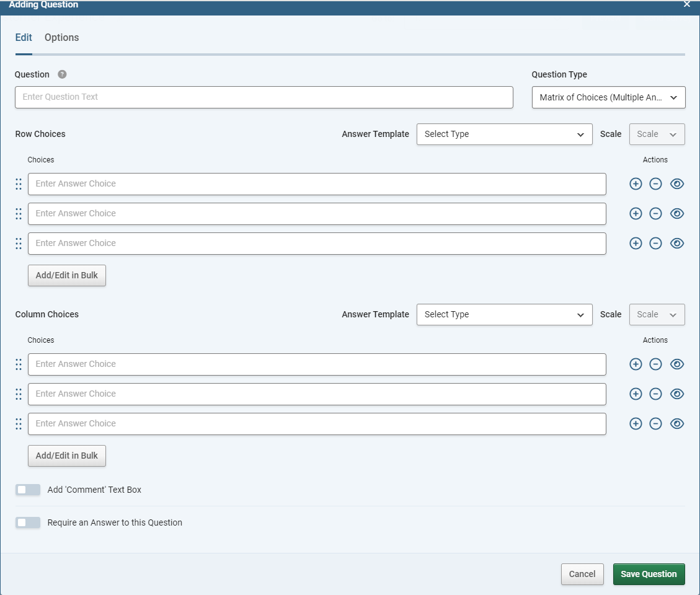Viewport: 700px width, 595px height.
Task: Add a row after first Row Choice
Action: pos(636,184)
